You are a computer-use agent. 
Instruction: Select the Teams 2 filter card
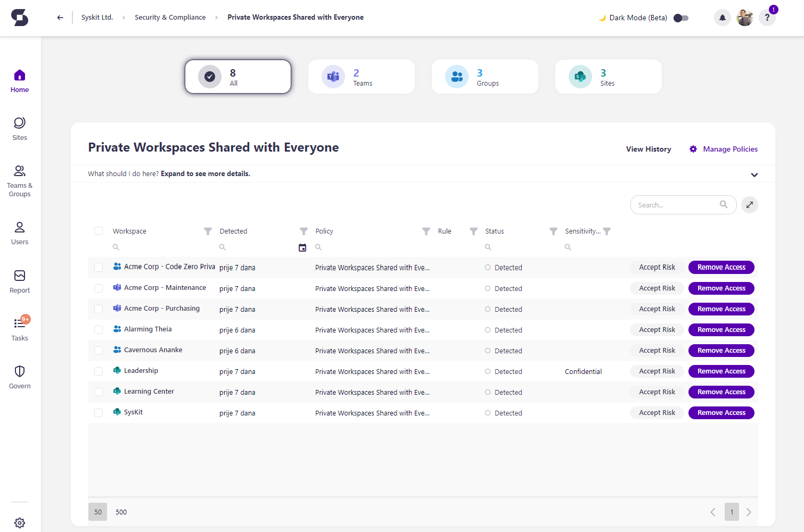coord(362,77)
